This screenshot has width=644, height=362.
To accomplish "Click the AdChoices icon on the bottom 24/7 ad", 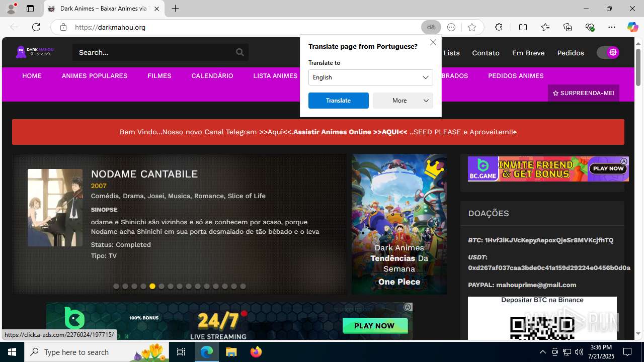I will point(408,307).
